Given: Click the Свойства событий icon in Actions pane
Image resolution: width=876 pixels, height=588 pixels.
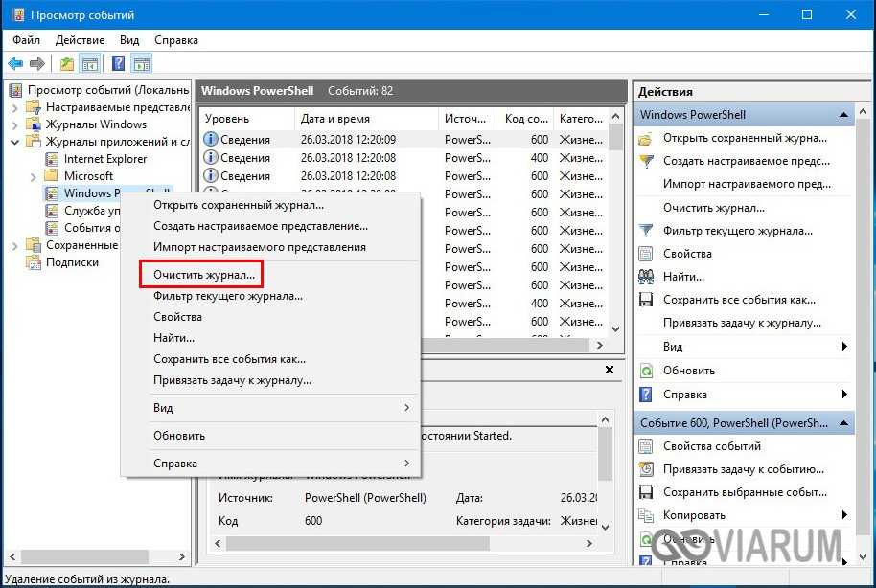Looking at the screenshot, I should click(646, 446).
